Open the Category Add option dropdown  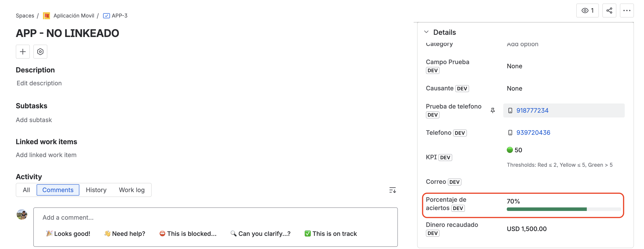tap(523, 44)
